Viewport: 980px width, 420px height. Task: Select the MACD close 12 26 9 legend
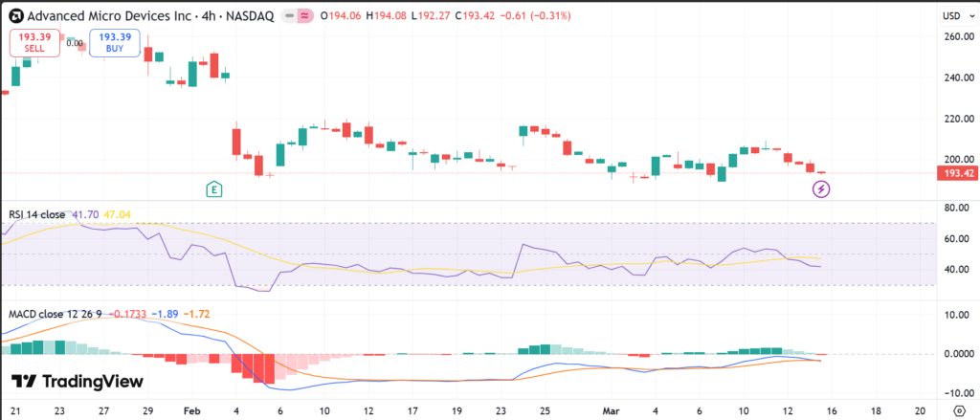(x=56, y=314)
